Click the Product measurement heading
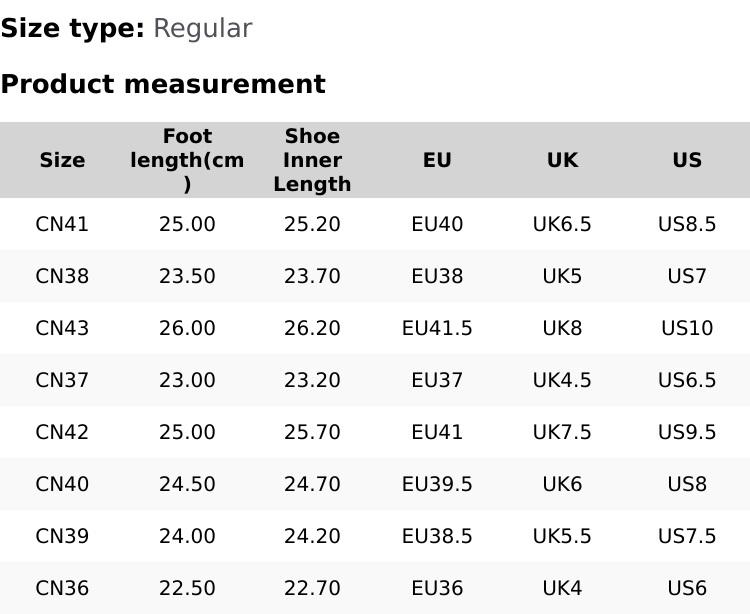Image resolution: width=750 pixels, height=614 pixels. point(163,84)
